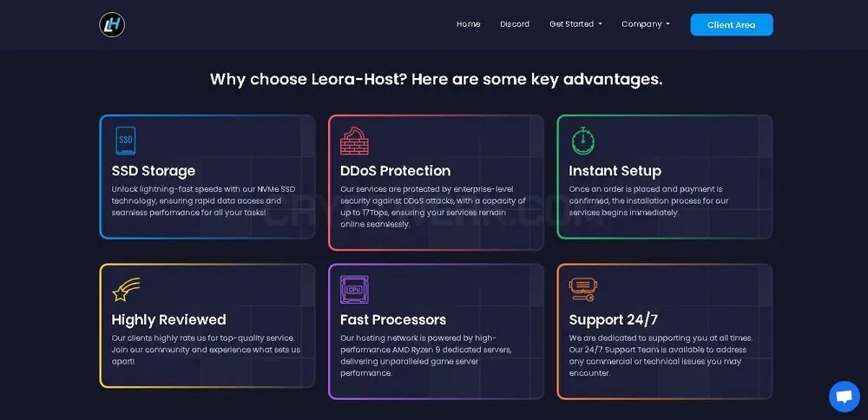
Task: Go to the Home page link
Action: click(x=469, y=24)
